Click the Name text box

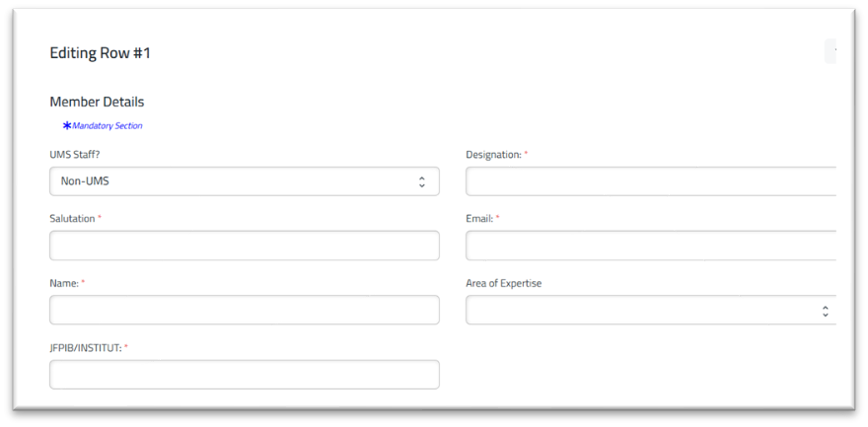[245, 310]
